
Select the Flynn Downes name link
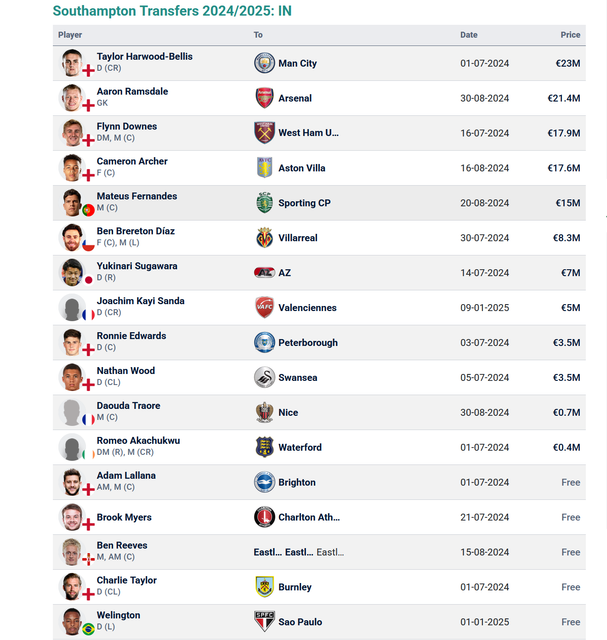point(126,126)
